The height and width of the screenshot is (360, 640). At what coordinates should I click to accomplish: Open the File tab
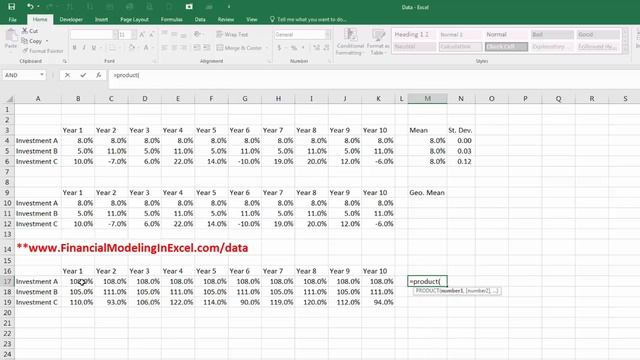point(13,19)
